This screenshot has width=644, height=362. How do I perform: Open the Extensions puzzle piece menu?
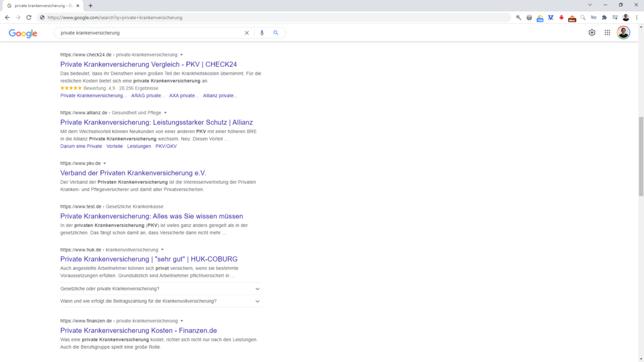click(x=604, y=18)
